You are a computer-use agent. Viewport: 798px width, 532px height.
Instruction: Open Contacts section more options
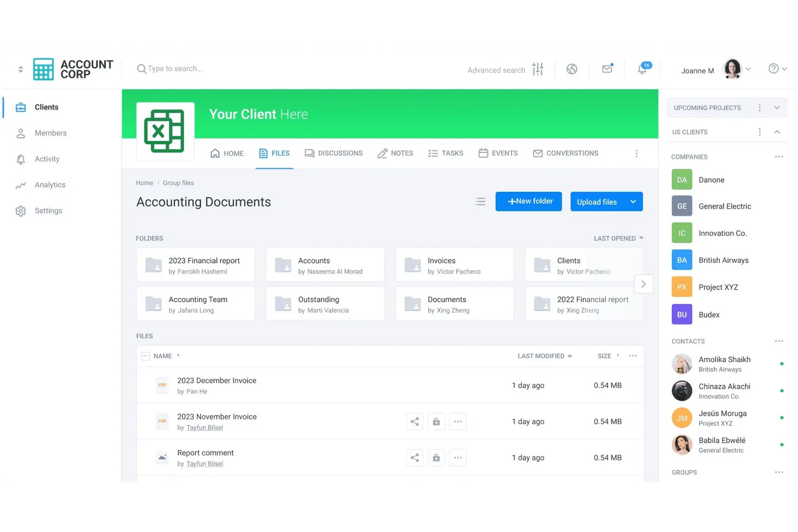[x=779, y=341]
